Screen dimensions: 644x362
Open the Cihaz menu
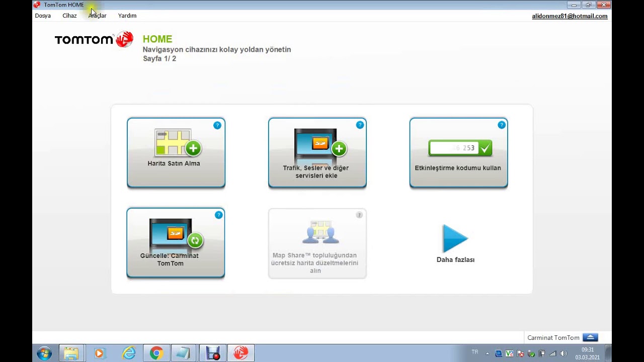point(69,16)
